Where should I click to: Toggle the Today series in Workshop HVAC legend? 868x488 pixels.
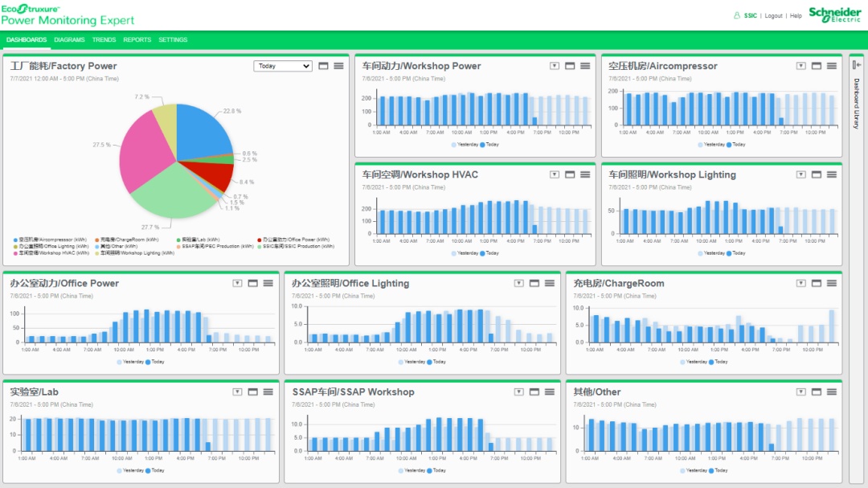(489, 253)
